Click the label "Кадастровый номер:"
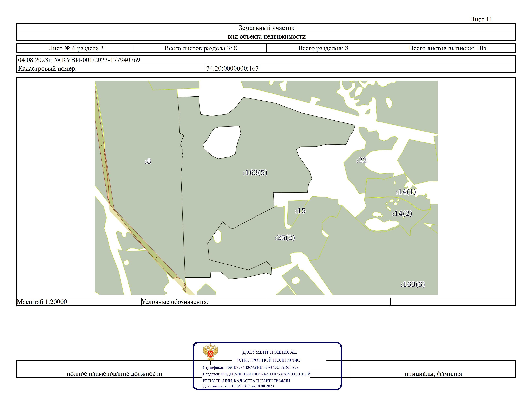 coord(47,68)
